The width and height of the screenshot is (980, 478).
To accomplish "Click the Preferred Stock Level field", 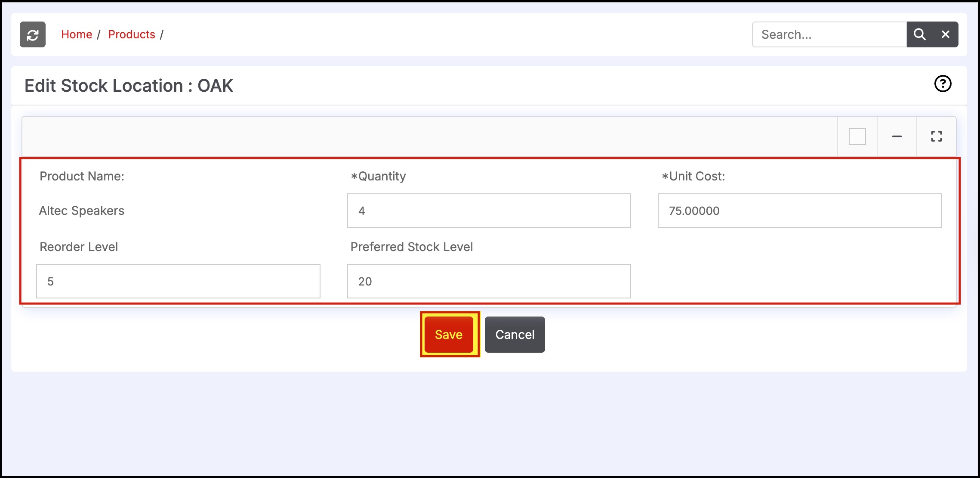I will (x=489, y=281).
